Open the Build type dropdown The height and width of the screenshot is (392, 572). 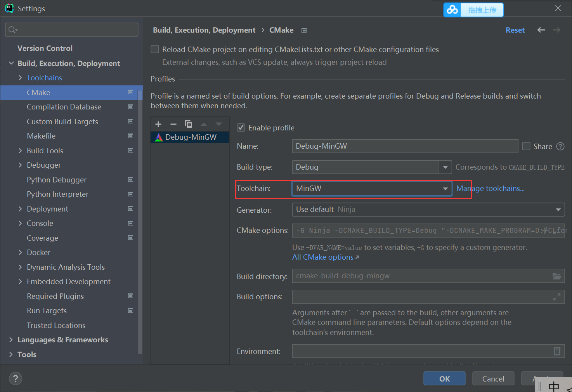(x=445, y=167)
